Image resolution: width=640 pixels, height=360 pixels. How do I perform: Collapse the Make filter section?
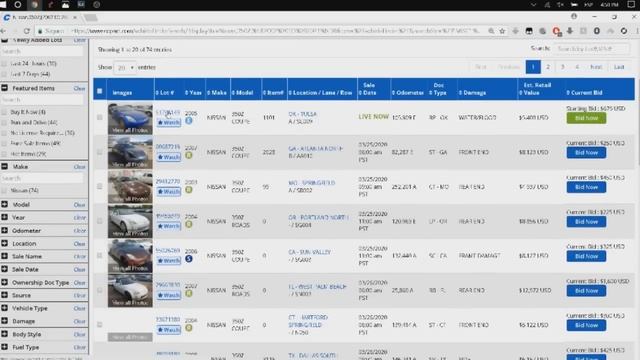coord(4,167)
